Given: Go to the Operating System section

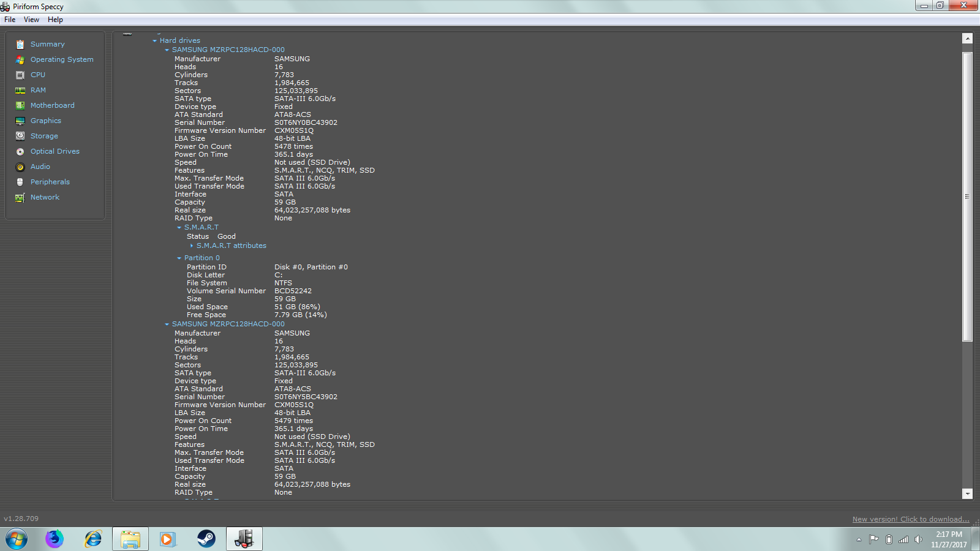Looking at the screenshot, I should pyautogui.click(x=62, y=59).
